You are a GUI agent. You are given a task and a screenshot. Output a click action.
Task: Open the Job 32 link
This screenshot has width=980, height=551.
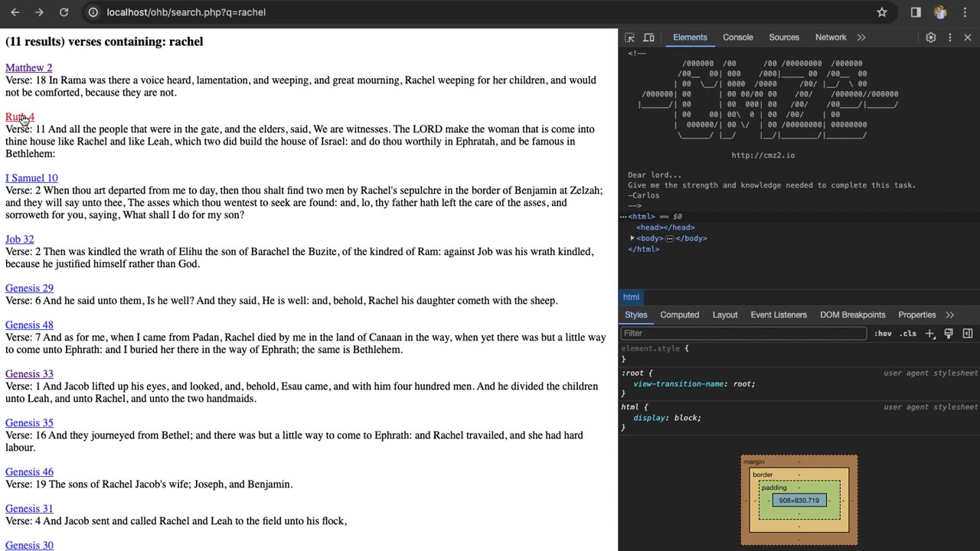pos(20,240)
